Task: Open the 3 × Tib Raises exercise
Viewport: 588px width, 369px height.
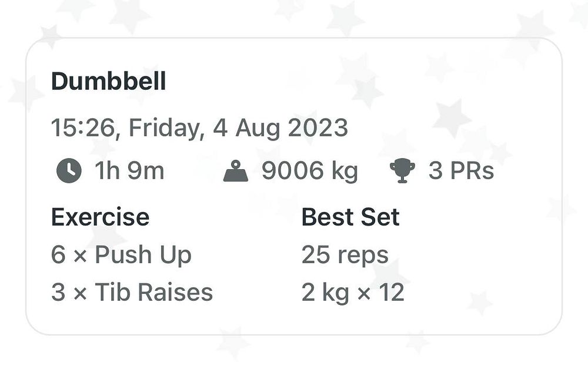Action: pyautogui.click(x=132, y=292)
